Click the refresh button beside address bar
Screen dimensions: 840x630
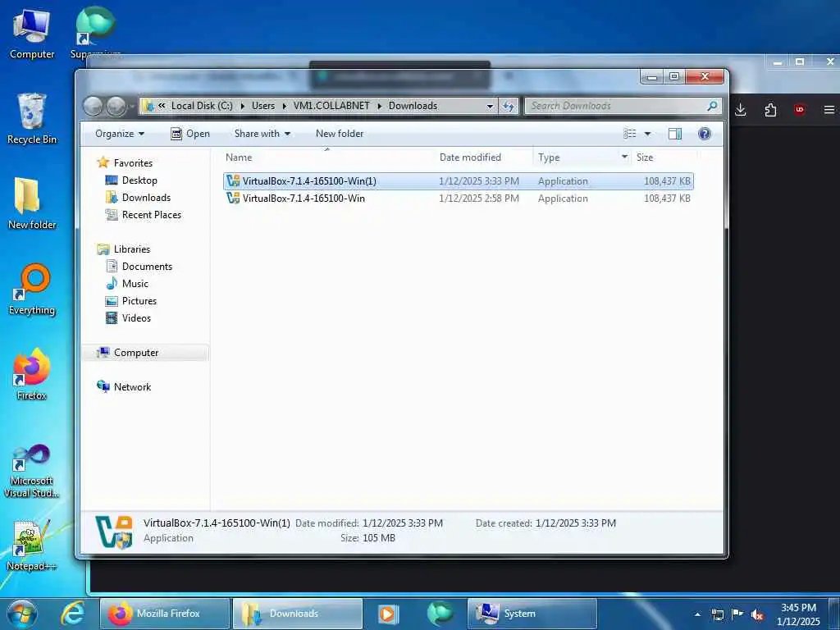(x=509, y=106)
